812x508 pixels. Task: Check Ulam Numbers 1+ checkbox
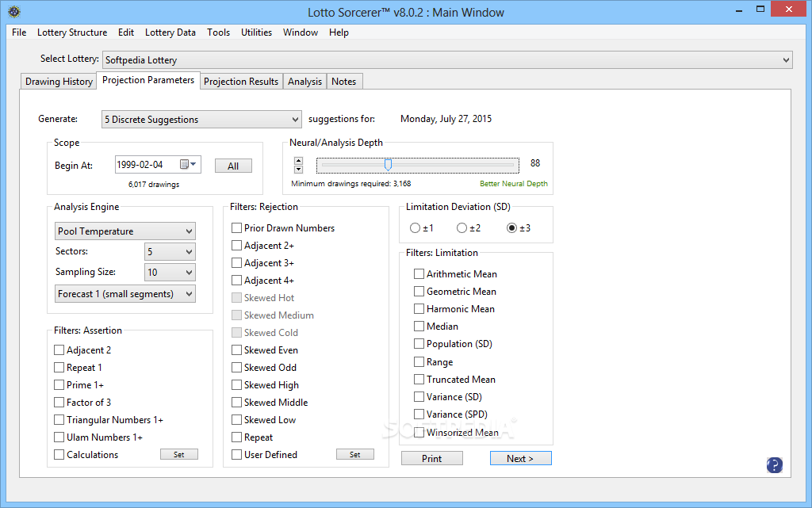tap(59, 437)
